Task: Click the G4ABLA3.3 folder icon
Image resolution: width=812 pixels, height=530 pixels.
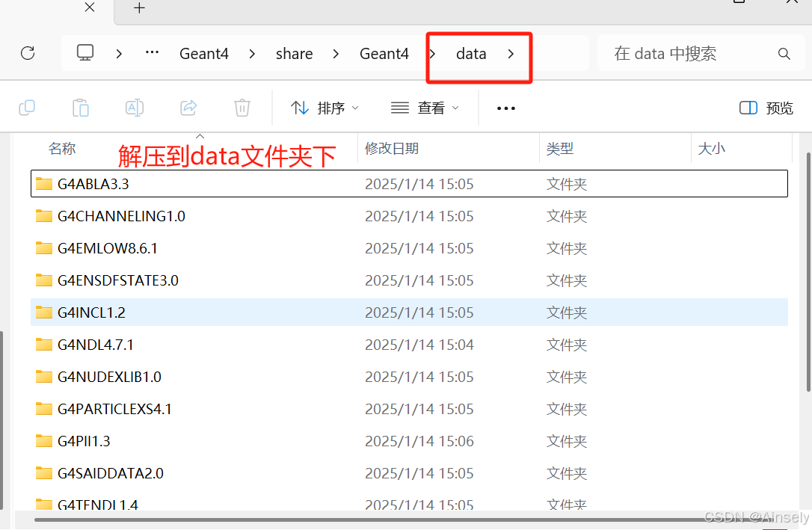Action: pos(44,183)
